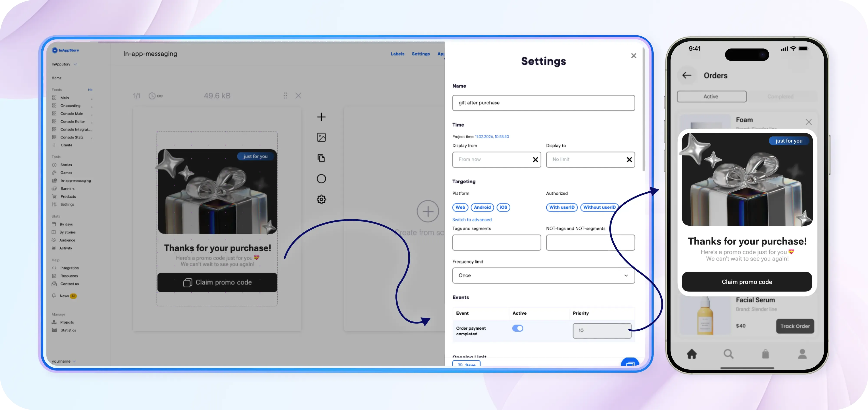Toggle the With userID chip
868x410 pixels.
(562, 208)
